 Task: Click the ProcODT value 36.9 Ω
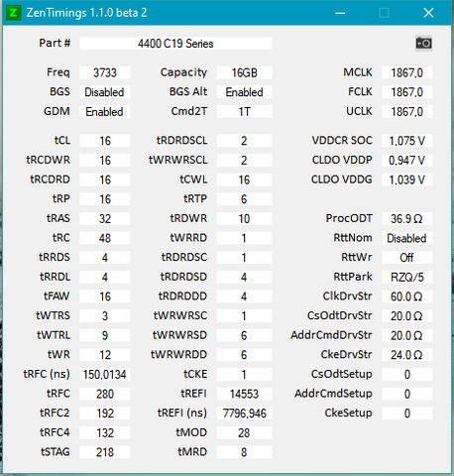[407, 218]
